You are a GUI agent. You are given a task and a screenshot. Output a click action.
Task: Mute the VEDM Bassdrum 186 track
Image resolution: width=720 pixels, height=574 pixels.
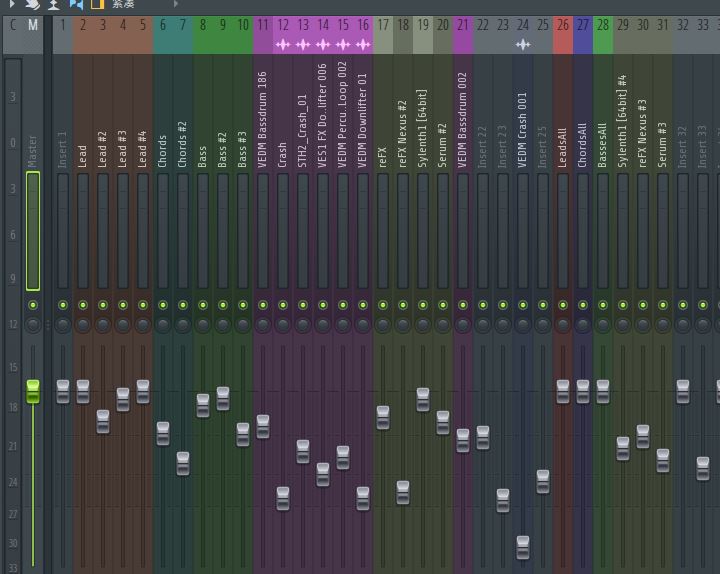point(263,305)
